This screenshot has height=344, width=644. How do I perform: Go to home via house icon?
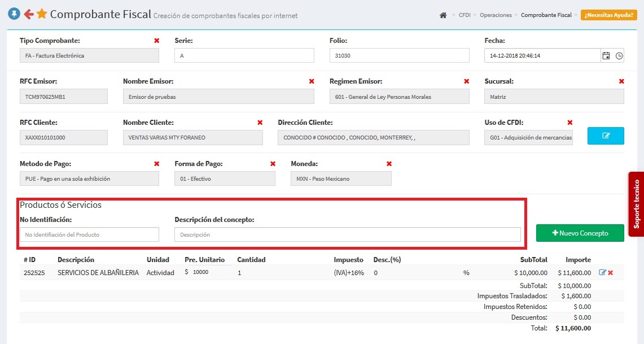[x=443, y=15]
